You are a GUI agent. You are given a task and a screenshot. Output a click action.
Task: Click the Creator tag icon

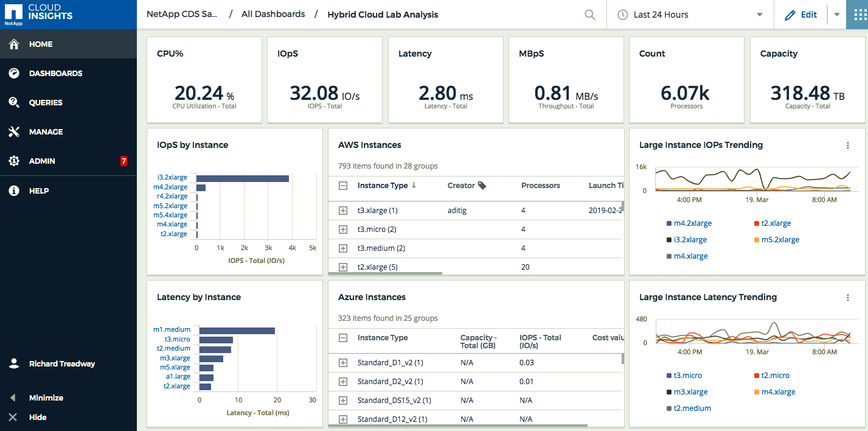[482, 186]
